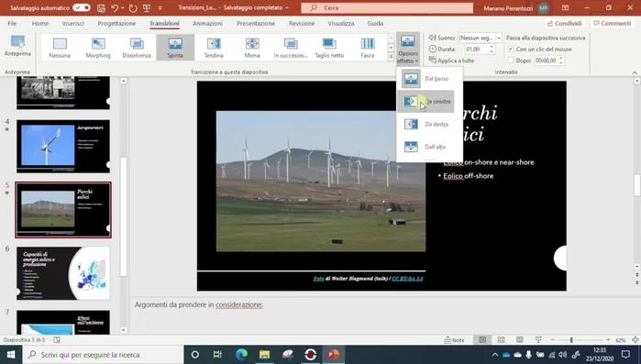Choose Dall'alto effect option
The image size is (641, 364).
[425, 147]
